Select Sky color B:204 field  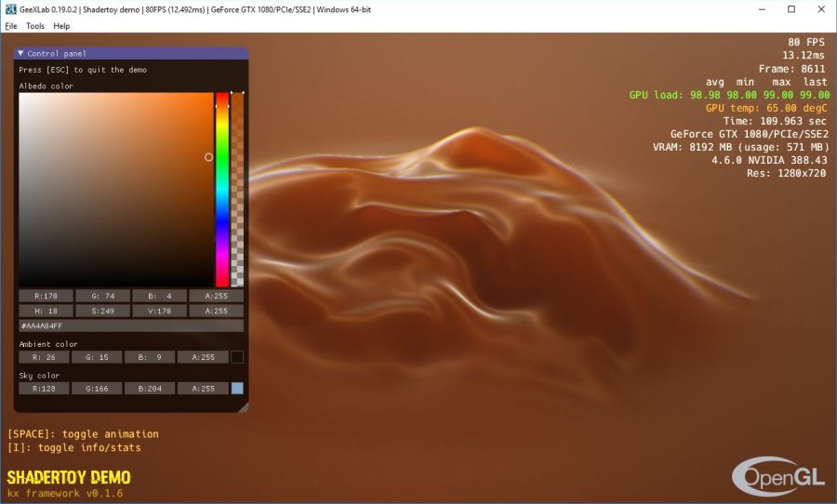click(150, 389)
